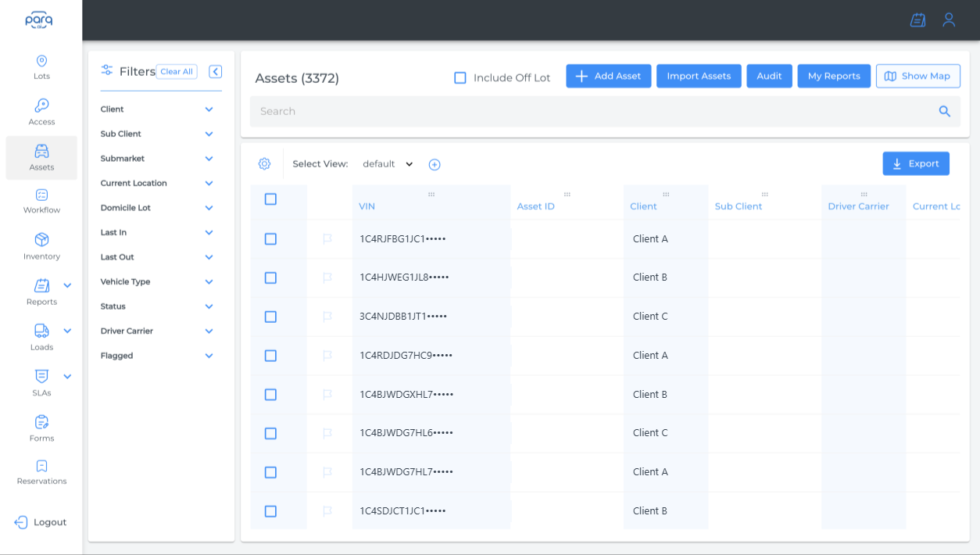Viewport: 980px width, 555px height.
Task: Open the Inventory box icon
Action: 41,240
